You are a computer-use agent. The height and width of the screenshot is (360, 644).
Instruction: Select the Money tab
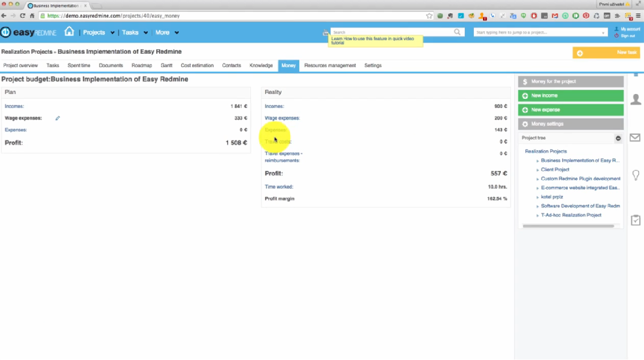[289, 66]
